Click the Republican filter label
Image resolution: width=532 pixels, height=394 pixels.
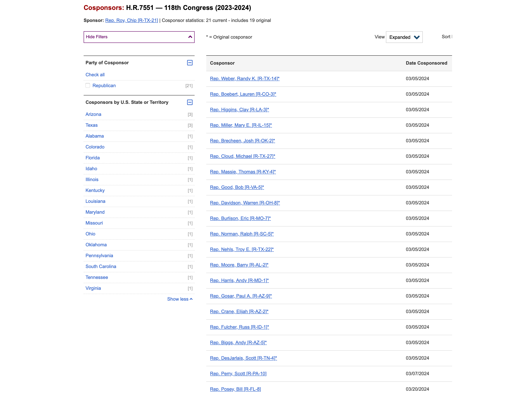[x=104, y=86]
